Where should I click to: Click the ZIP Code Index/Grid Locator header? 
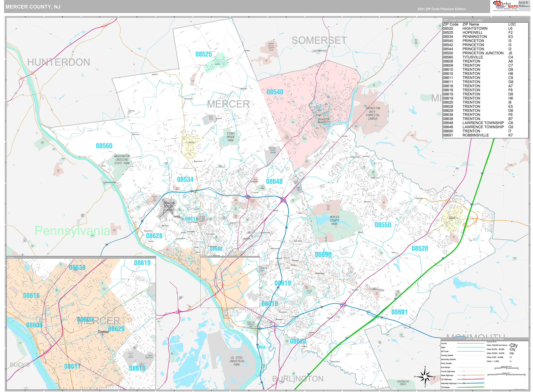pos(463,20)
